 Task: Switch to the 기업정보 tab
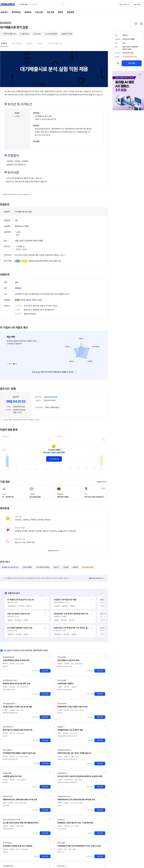tap(29, 43)
